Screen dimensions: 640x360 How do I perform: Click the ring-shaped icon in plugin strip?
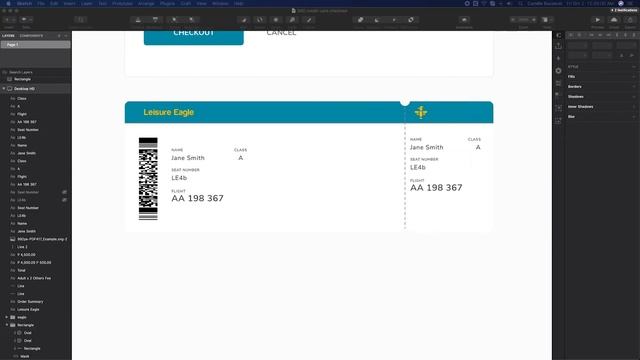pos(558,71)
